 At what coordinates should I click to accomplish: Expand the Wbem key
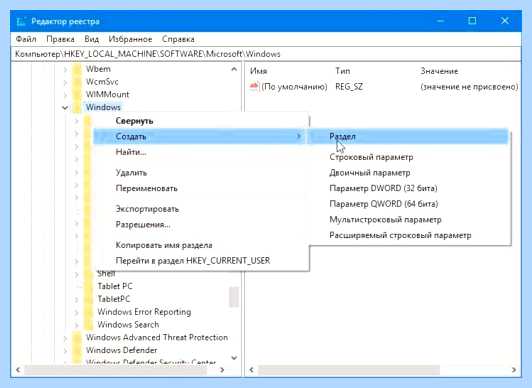click(x=65, y=70)
